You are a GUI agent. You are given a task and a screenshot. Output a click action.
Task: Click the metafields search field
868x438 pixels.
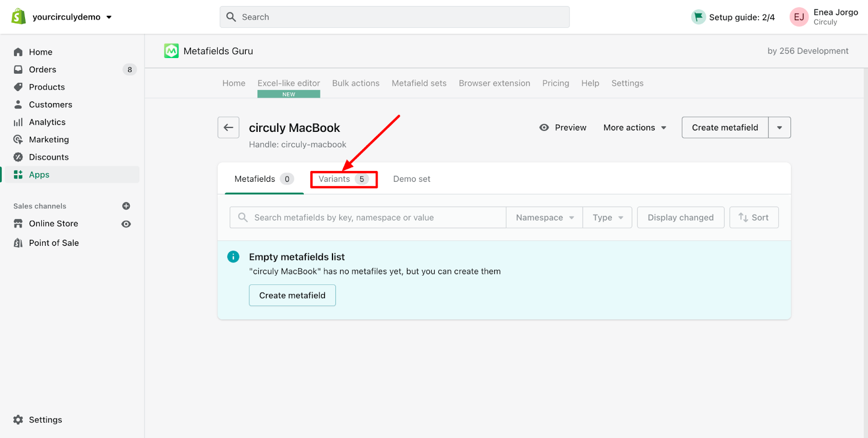click(368, 218)
